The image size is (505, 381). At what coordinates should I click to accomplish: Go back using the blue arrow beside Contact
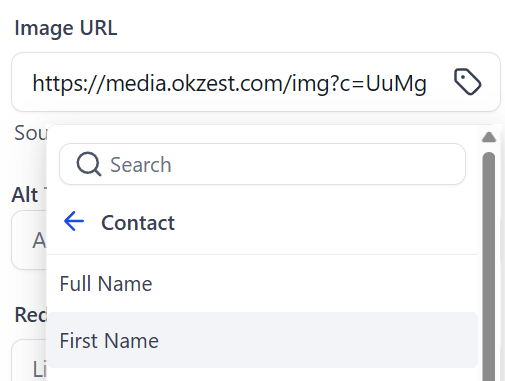pos(74,221)
